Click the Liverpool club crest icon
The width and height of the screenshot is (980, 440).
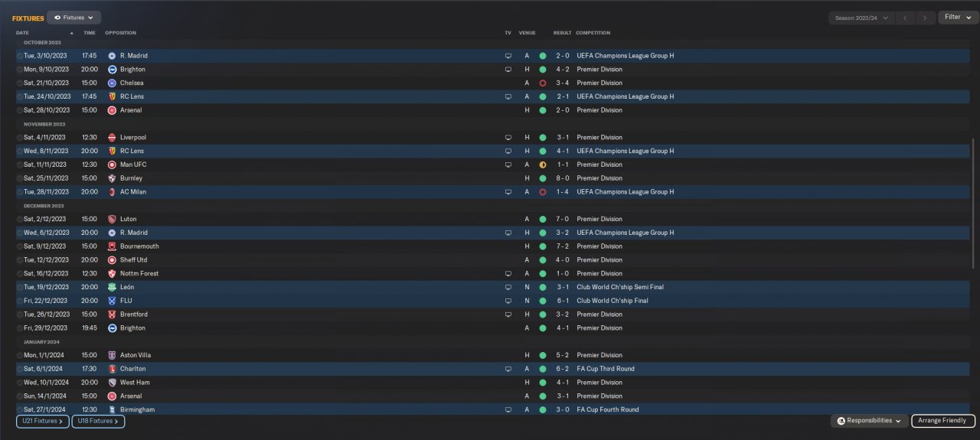click(x=112, y=138)
